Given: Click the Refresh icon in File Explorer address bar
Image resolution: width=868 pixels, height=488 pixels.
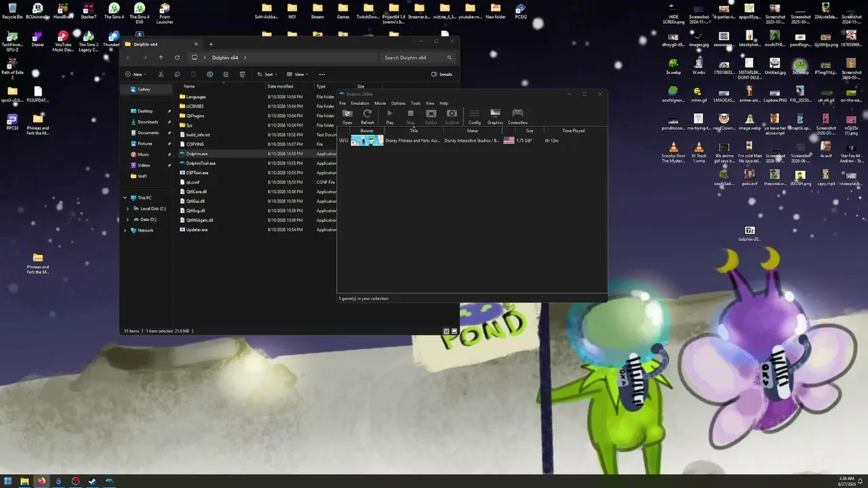Looking at the screenshot, I should tap(177, 58).
